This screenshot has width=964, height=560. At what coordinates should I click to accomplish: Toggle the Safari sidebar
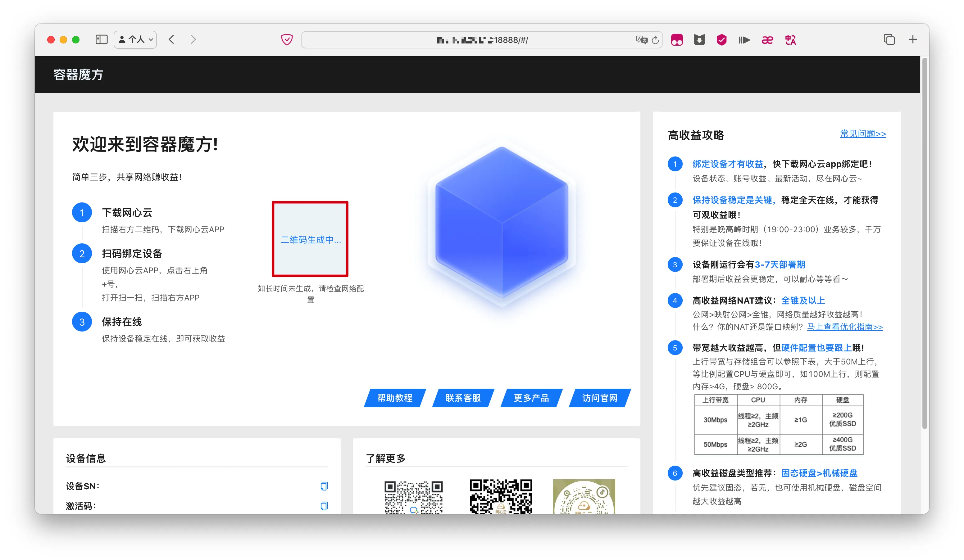tap(101, 40)
